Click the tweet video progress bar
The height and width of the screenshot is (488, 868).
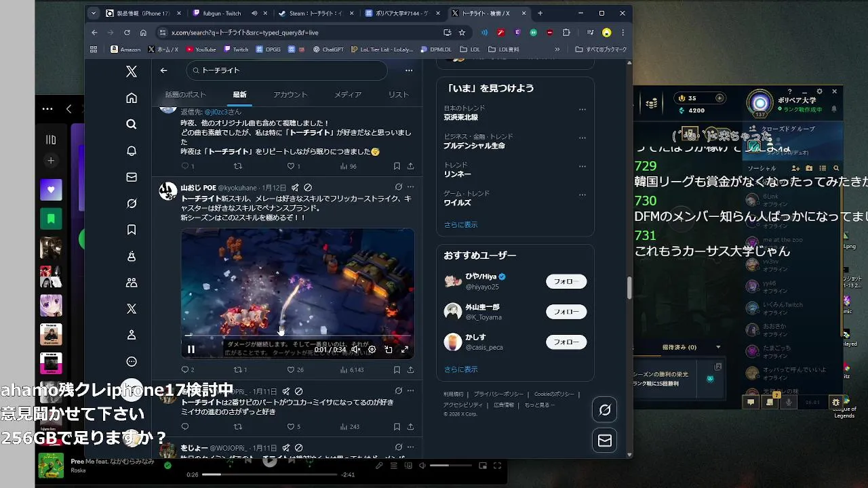coord(298,335)
